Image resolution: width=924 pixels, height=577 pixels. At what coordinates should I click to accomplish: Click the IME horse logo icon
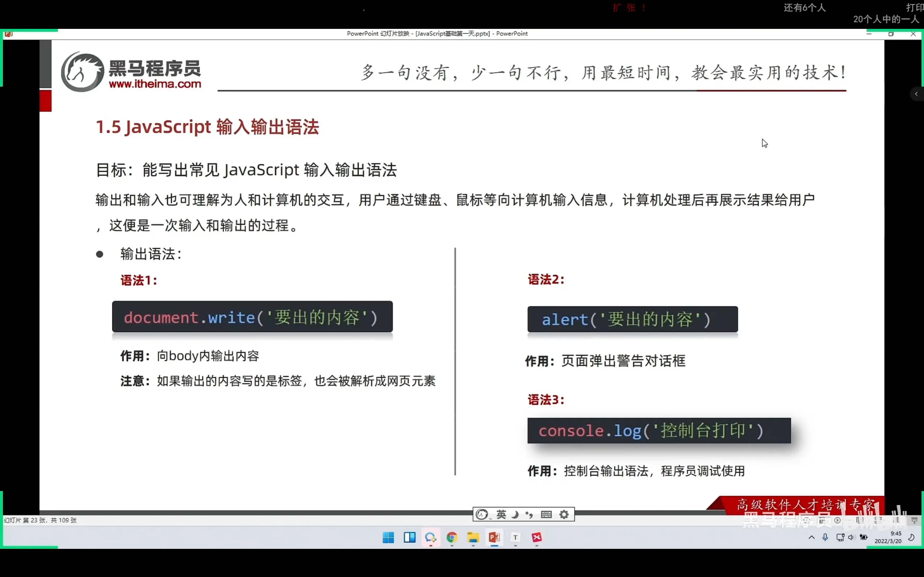point(482,515)
